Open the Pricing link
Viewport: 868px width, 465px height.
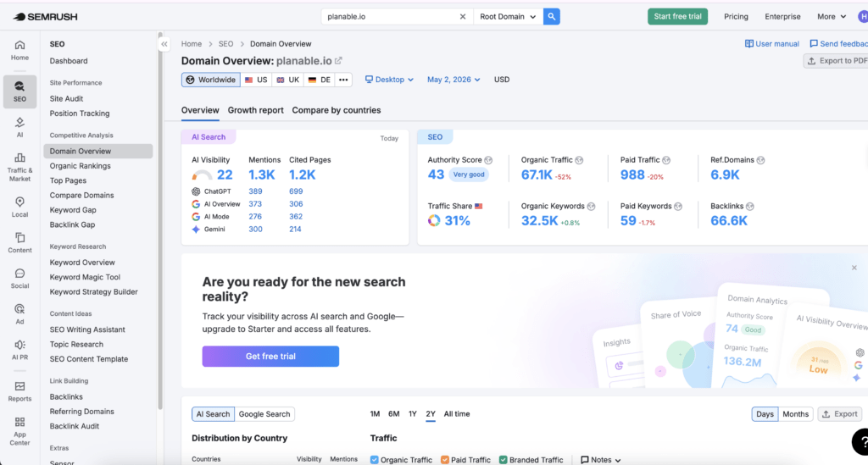(x=736, y=17)
